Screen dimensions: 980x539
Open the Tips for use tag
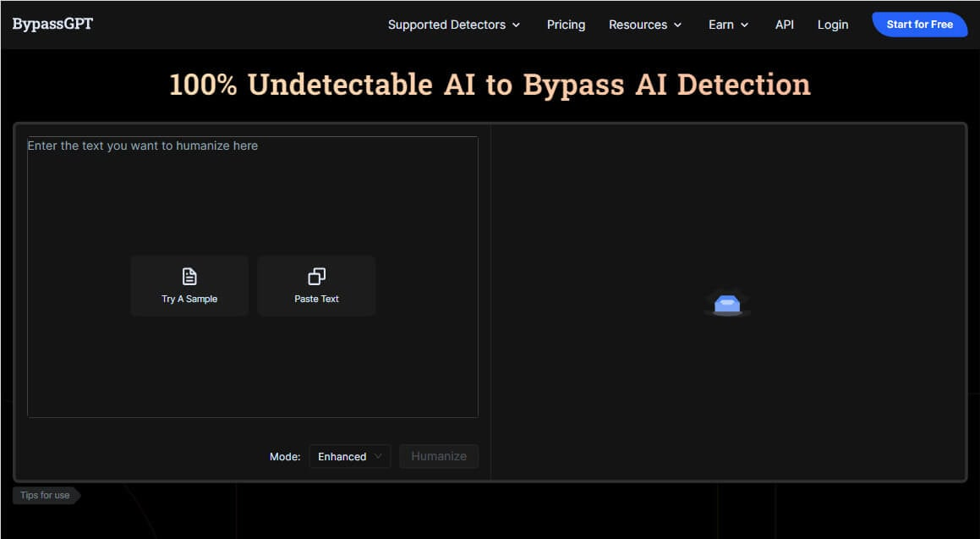point(46,495)
